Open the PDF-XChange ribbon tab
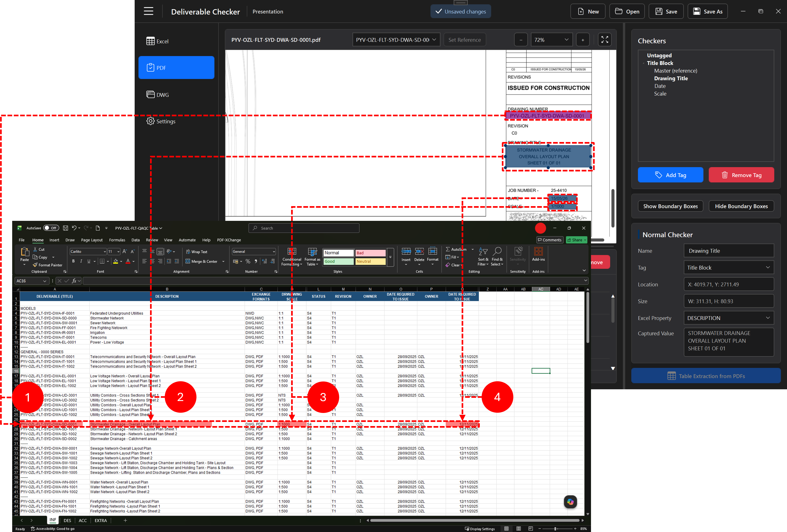 click(229, 240)
